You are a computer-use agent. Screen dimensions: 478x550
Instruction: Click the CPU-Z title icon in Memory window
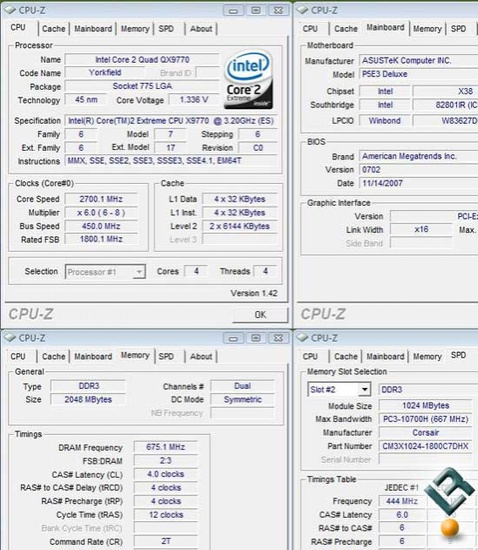[10, 338]
